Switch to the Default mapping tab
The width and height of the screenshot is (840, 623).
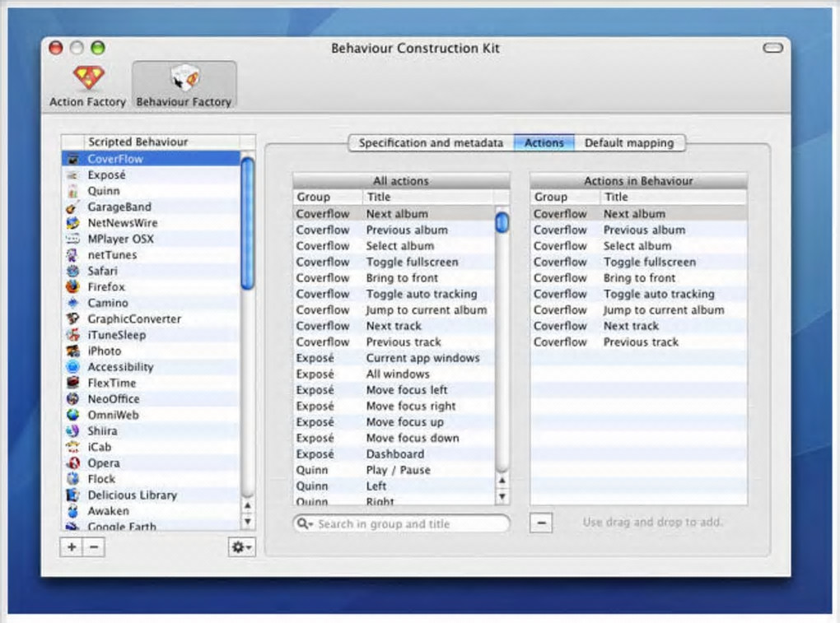tap(629, 143)
